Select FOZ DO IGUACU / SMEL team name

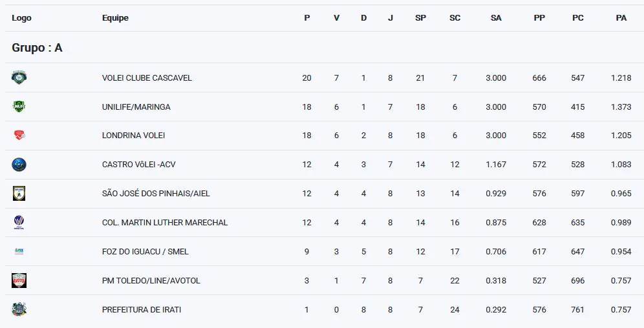point(145,252)
